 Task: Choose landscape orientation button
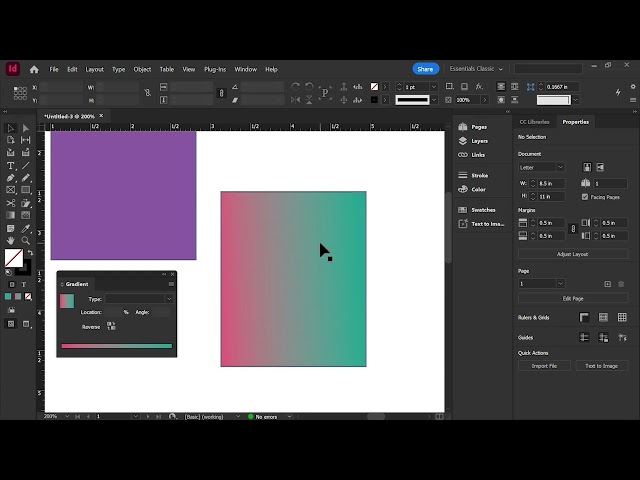coord(600,167)
